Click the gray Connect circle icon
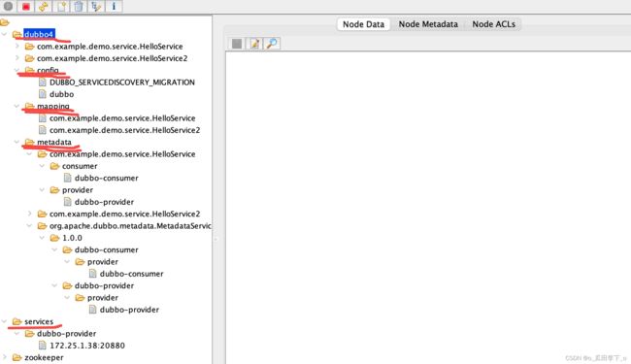The height and width of the screenshot is (364, 631). pos(8,6)
